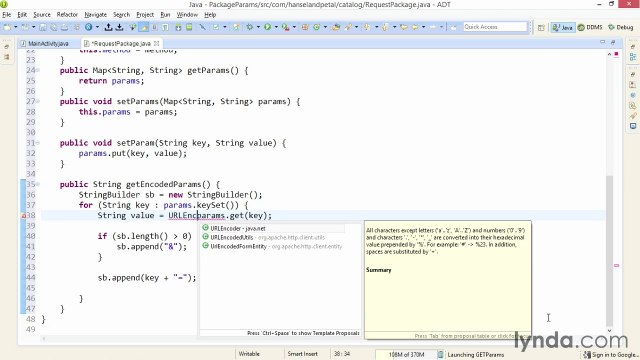Click the New file toolbar icon
Image resolution: width=640 pixels, height=360 pixels.
7,27
